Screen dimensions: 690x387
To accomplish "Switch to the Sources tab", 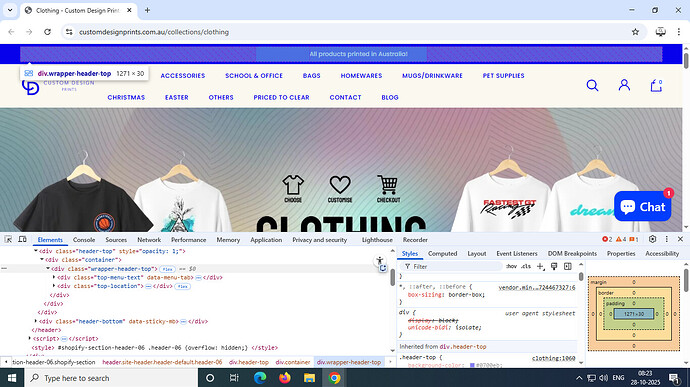I will point(116,240).
